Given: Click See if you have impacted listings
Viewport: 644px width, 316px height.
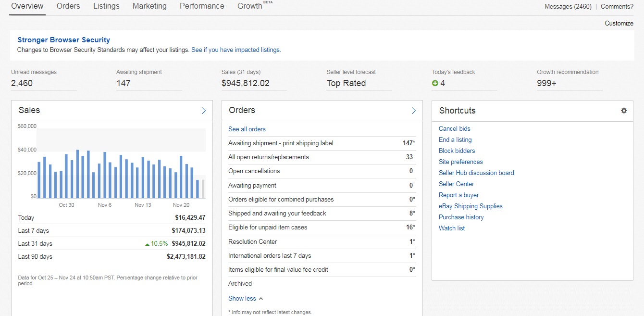Looking at the screenshot, I should pyautogui.click(x=235, y=50).
